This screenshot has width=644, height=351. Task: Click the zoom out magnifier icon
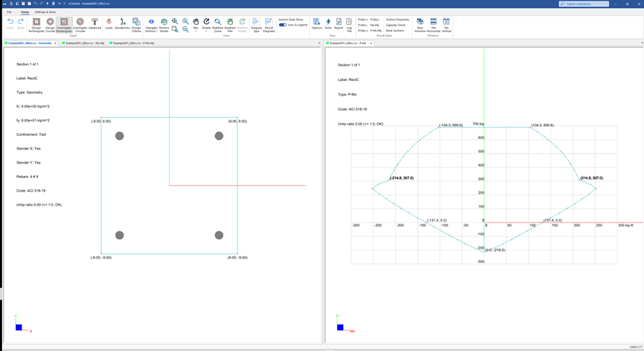185,29
